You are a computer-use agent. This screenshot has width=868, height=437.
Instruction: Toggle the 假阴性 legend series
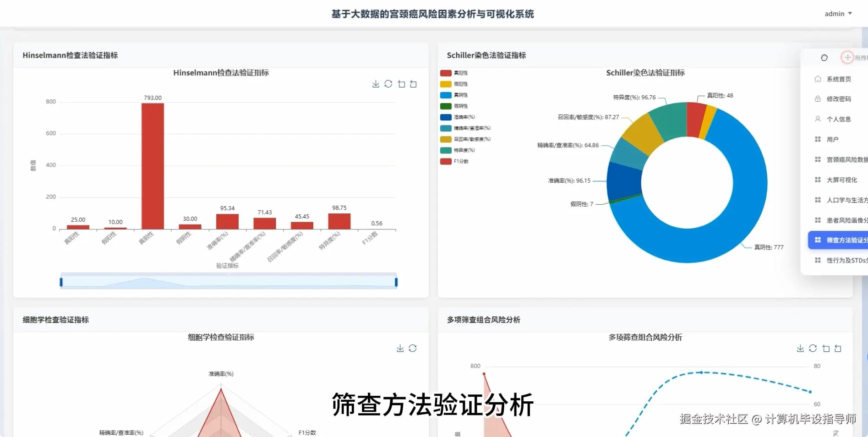[454, 106]
